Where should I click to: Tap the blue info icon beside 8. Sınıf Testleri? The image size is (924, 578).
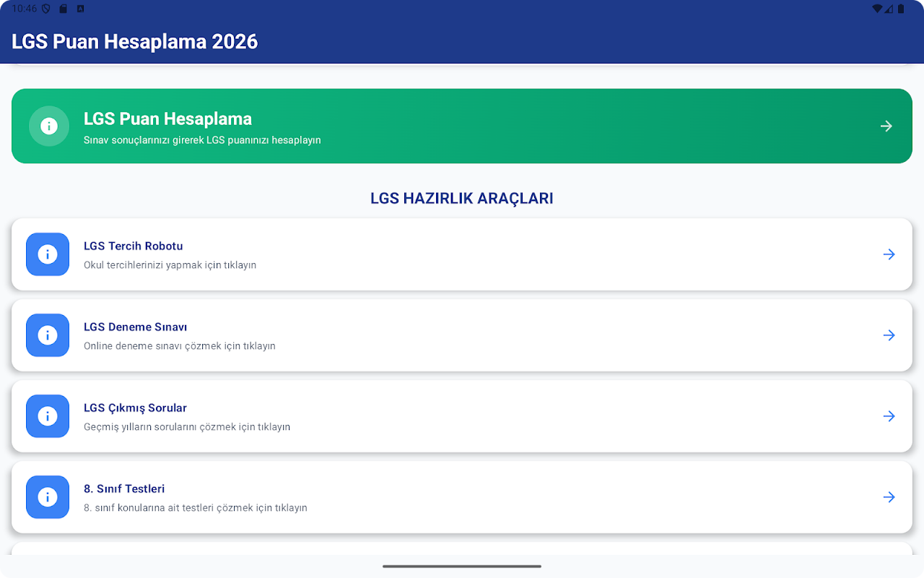48,497
